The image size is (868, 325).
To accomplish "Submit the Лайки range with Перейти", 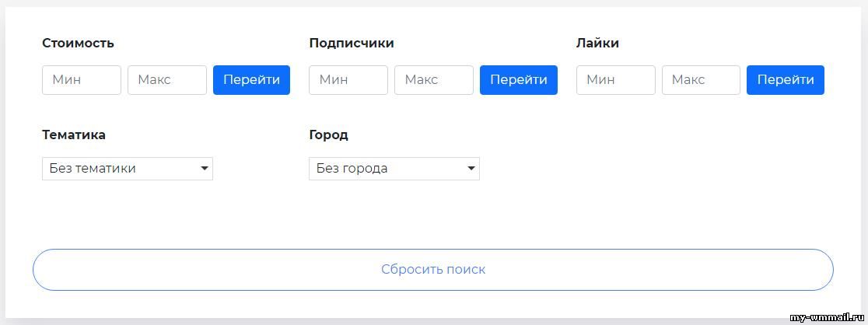I will click(x=786, y=80).
